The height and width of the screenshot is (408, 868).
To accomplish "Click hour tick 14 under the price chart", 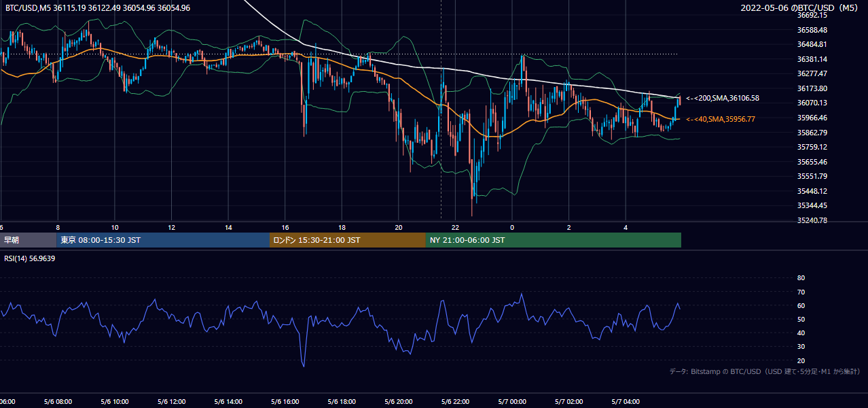I will [x=228, y=227].
